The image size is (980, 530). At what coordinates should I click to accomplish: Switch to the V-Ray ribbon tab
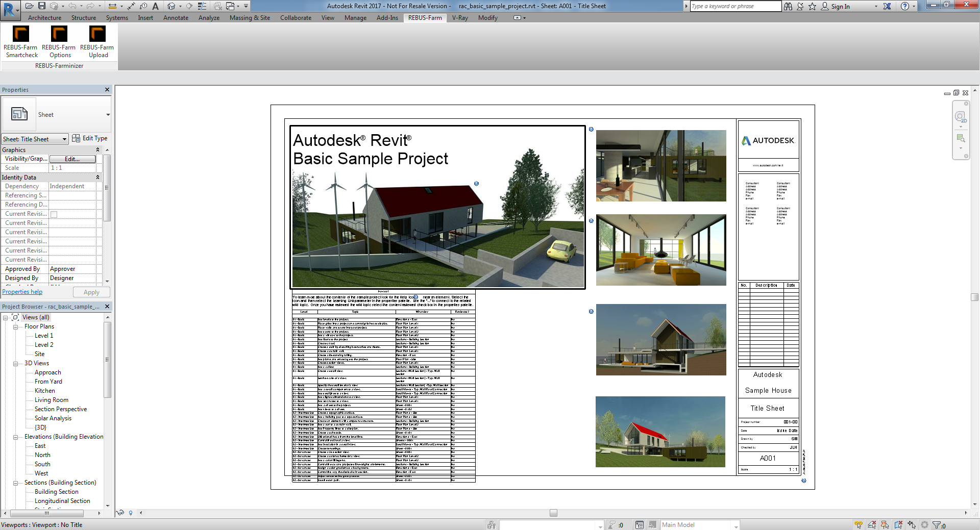460,18
